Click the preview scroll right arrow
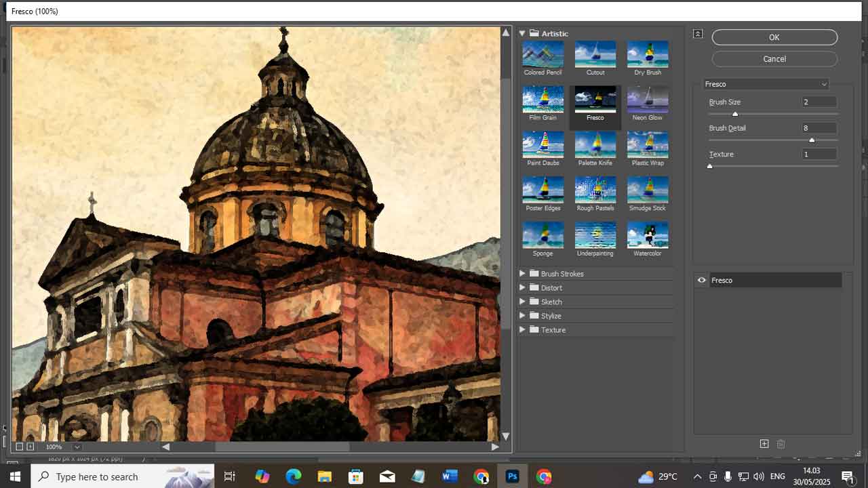Viewport: 868px width, 488px height. pyautogui.click(x=495, y=447)
